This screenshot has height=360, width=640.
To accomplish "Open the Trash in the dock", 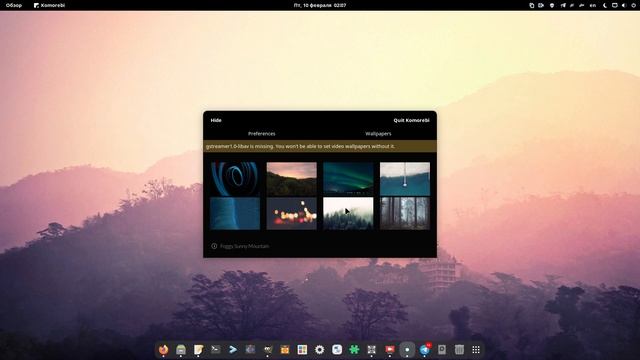I will tap(459, 349).
